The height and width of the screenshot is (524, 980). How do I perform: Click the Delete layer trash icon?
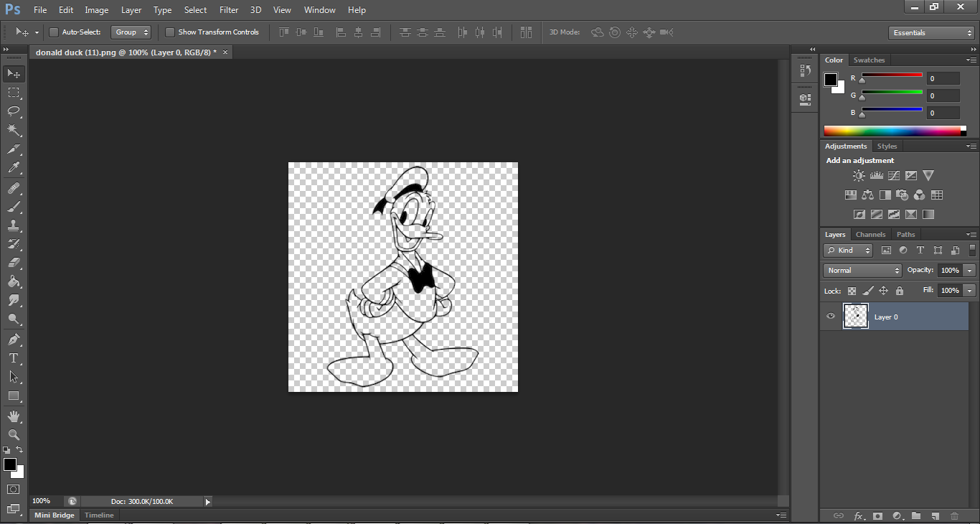pos(954,515)
